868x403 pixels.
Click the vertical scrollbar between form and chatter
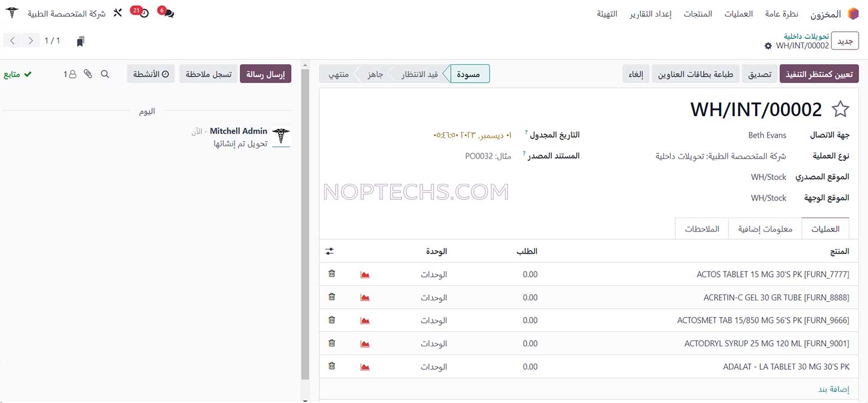click(305, 224)
